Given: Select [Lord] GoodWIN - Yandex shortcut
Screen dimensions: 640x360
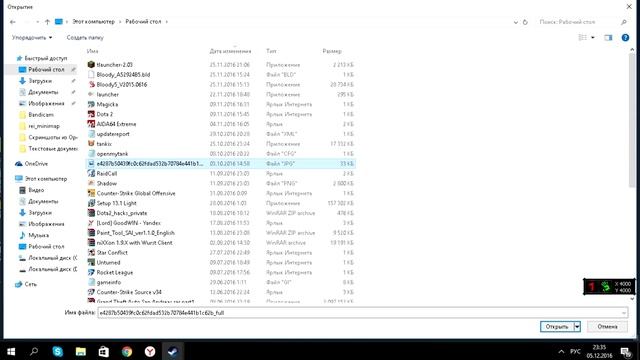Looking at the screenshot, I should click(x=128, y=223).
